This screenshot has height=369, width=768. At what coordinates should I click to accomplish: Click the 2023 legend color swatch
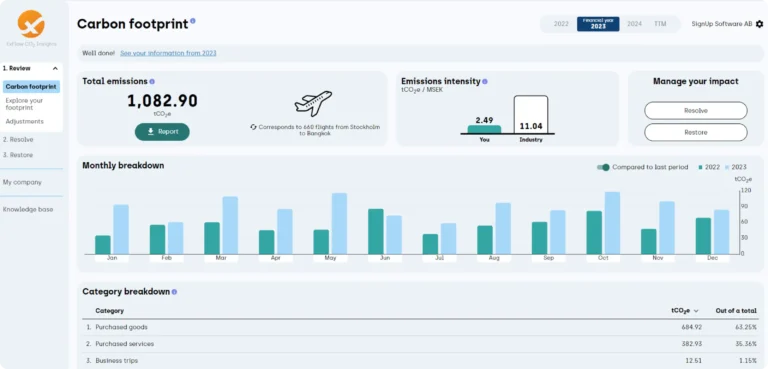[727, 168]
